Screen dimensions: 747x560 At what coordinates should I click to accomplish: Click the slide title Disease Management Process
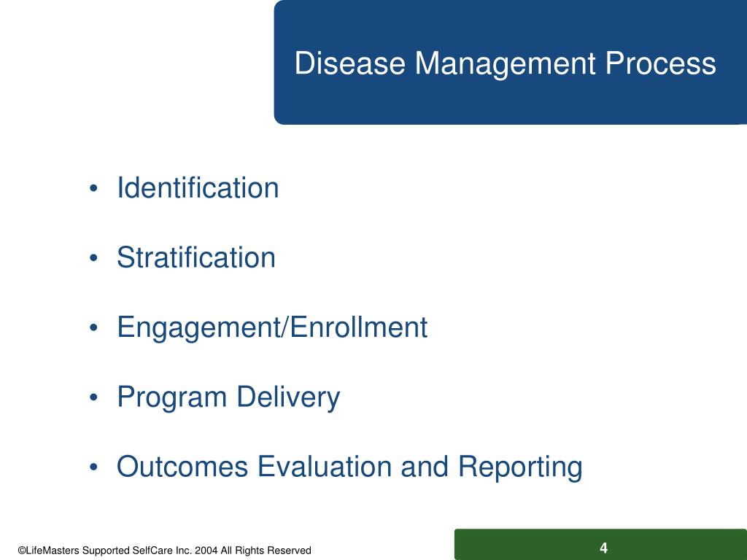(505, 63)
